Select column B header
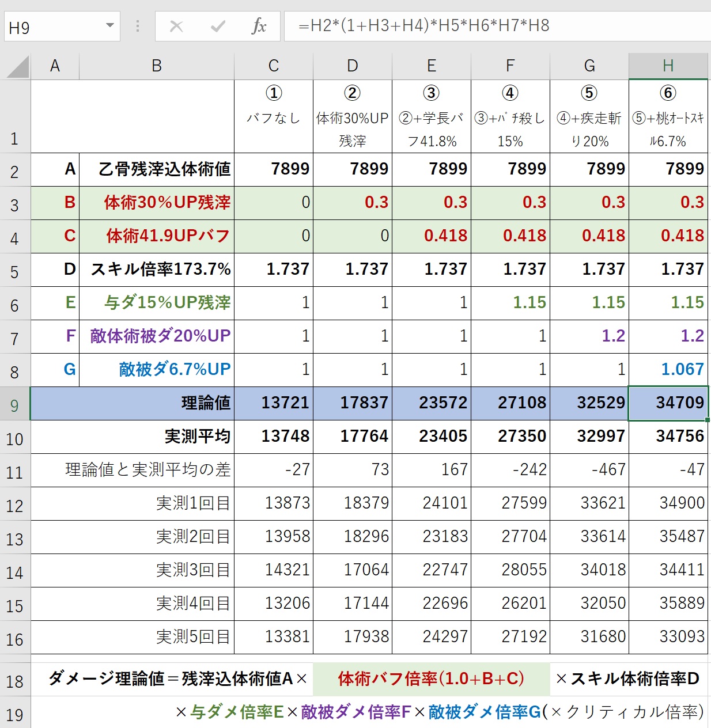The width and height of the screenshot is (711, 728). click(156, 66)
